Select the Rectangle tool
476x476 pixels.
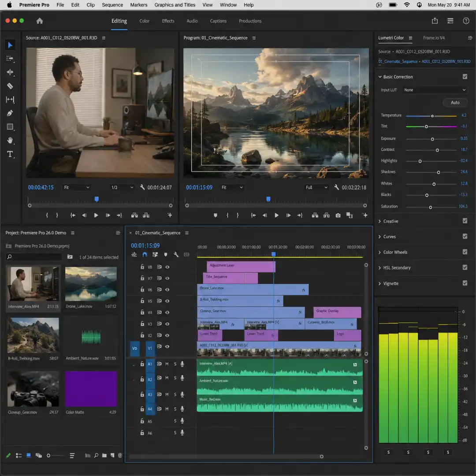pos(10,127)
